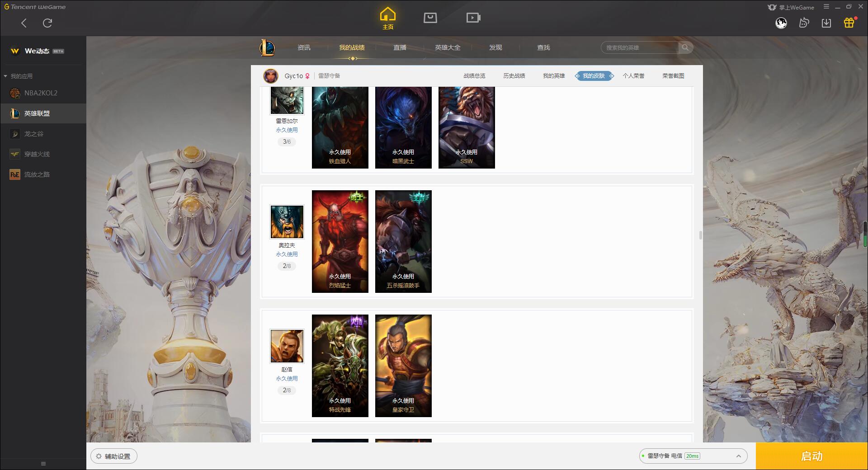Switch to the 直播 tab
Screen dimensions: 868x470
tap(400, 47)
